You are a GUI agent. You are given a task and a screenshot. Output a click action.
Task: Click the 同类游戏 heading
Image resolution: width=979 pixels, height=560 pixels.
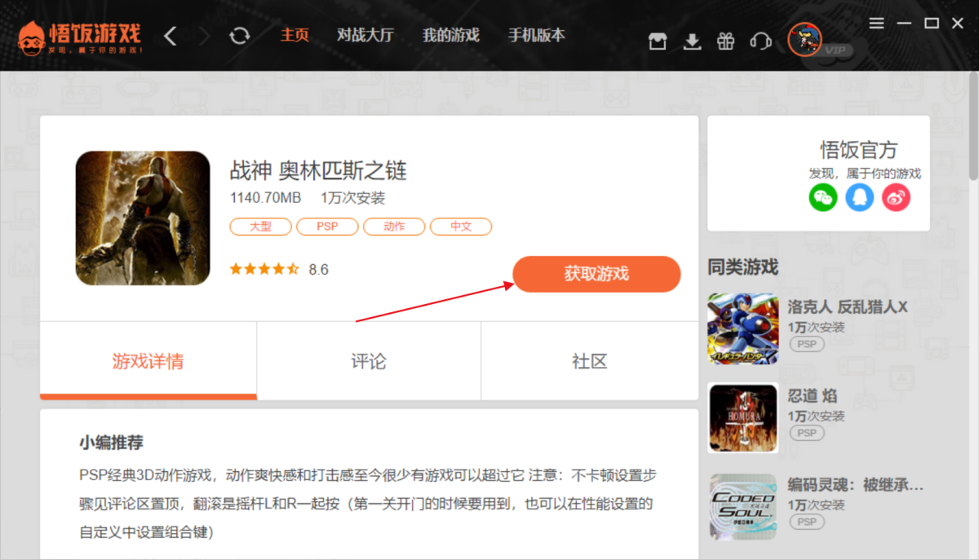743,267
